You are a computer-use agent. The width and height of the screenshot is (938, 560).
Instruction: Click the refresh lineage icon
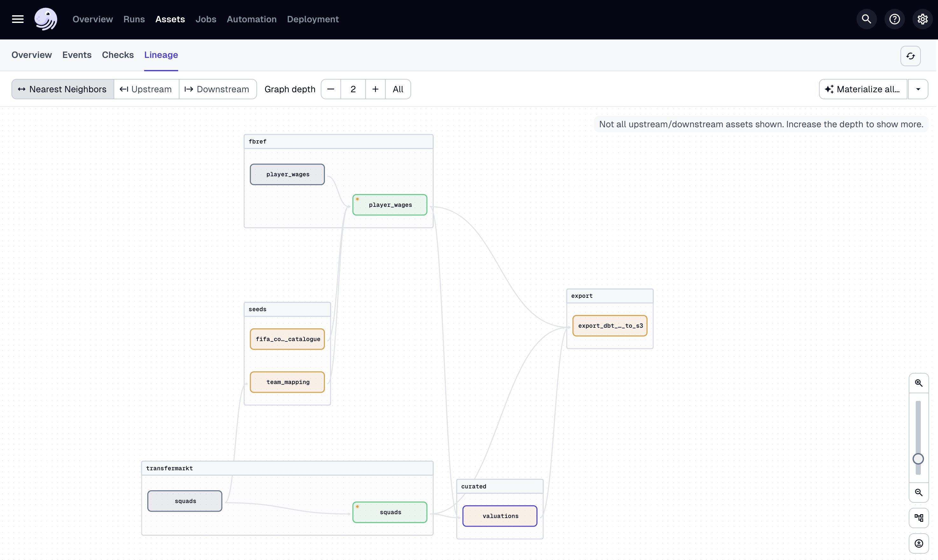pos(910,56)
